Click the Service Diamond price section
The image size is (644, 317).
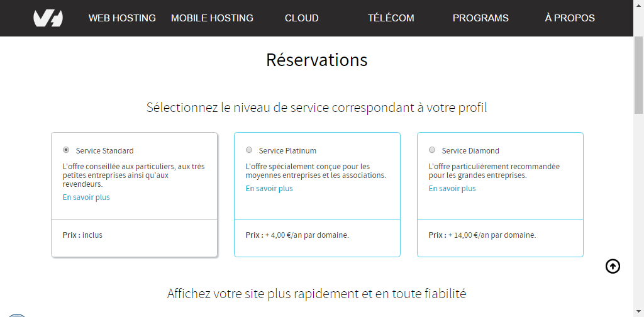pos(500,238)
